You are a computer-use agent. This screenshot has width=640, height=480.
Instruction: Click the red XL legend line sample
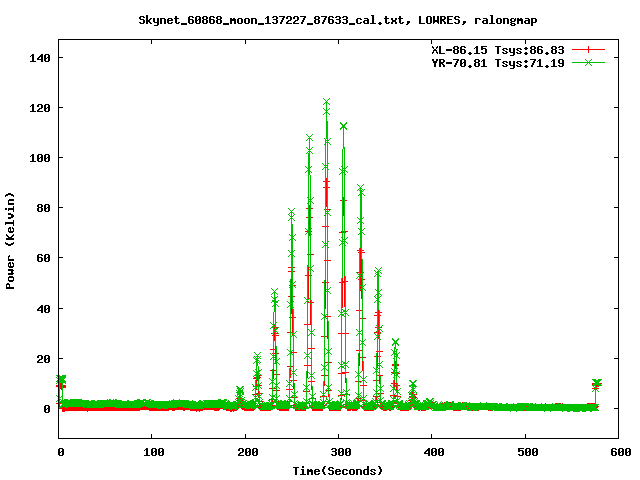(x=588, y=50)
